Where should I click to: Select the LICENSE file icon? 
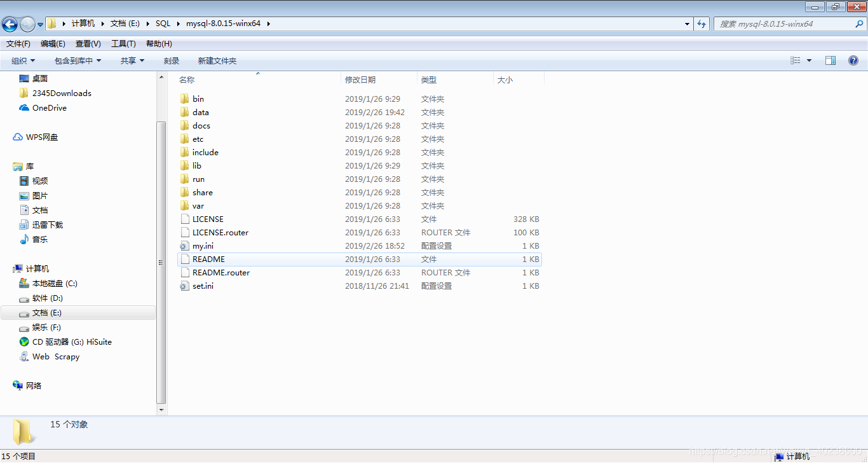(x=185, y=219)
